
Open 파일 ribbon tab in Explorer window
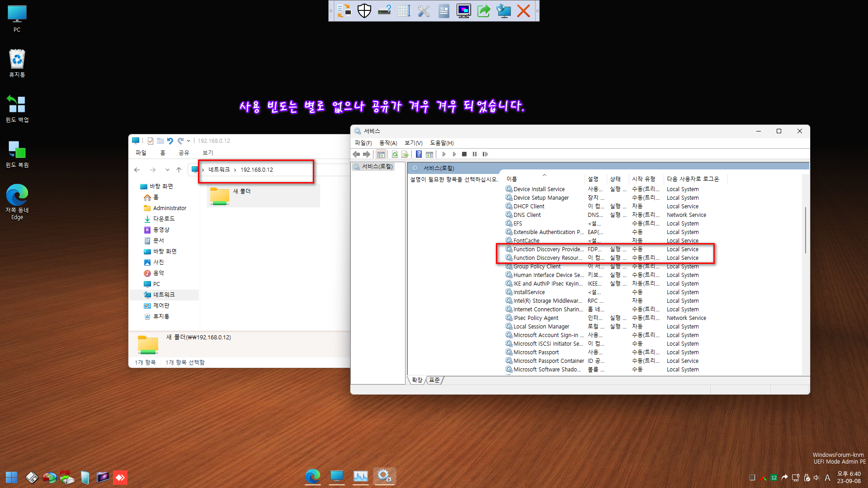tap(141, 153)
